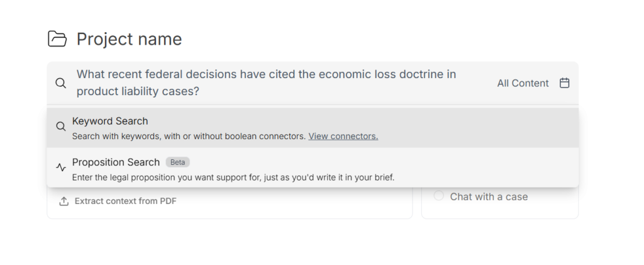Click the Proposition Search pulse icon
This screenshot has width=644, height=265.
point(61,167)
